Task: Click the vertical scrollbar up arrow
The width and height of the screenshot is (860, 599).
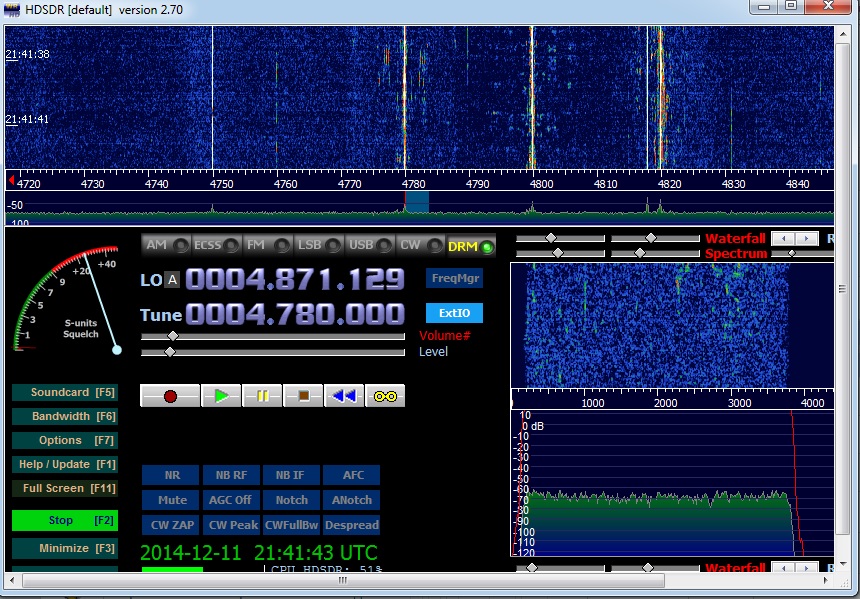Action: point(843,34)
